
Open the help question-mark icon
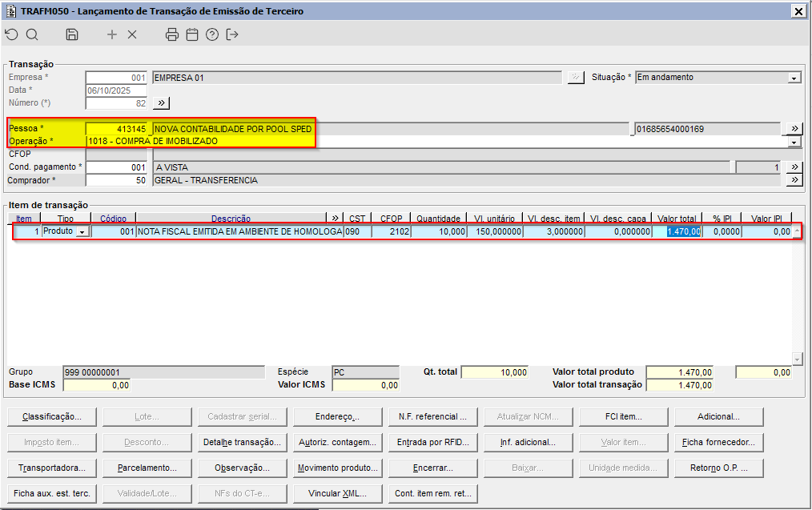click(x=212, y=34)
